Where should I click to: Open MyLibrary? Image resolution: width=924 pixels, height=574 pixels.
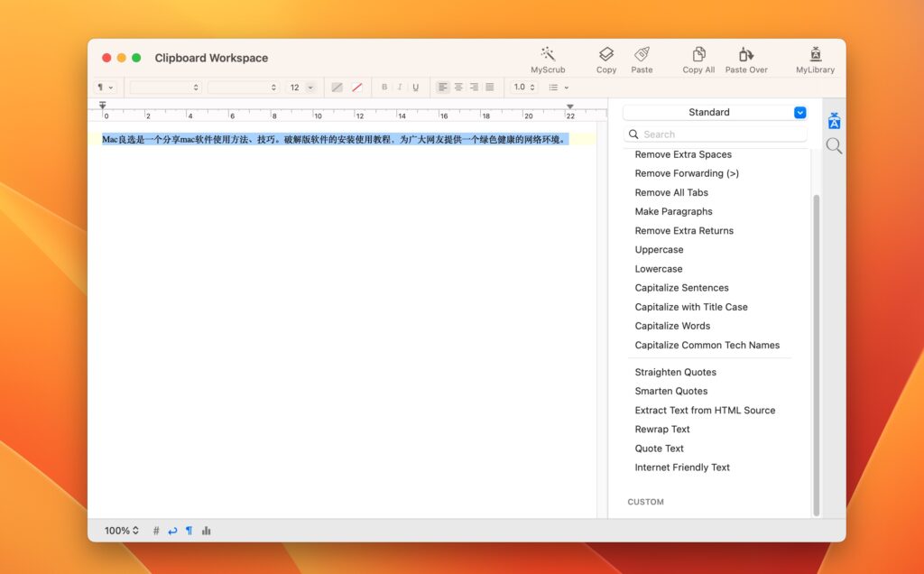[x=814, y=59]
